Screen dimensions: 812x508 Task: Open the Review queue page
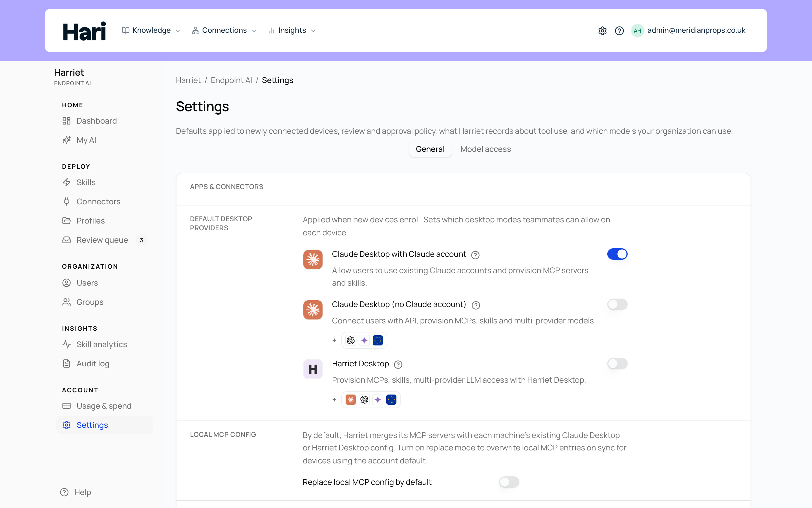[x=105, y=240]
